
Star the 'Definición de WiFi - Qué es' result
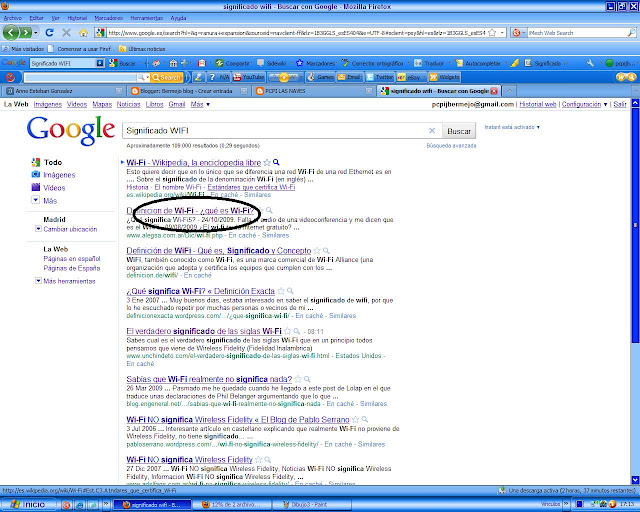(317, 251)
